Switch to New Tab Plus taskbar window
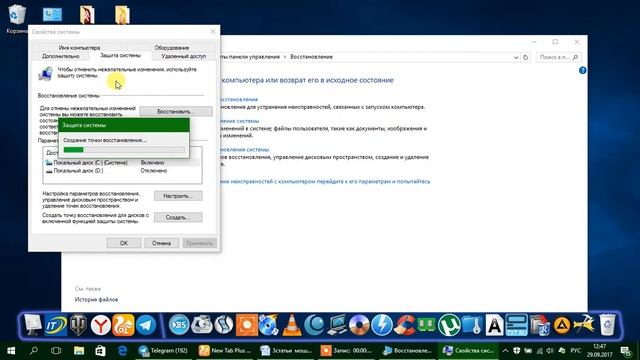 pos(225,351)
